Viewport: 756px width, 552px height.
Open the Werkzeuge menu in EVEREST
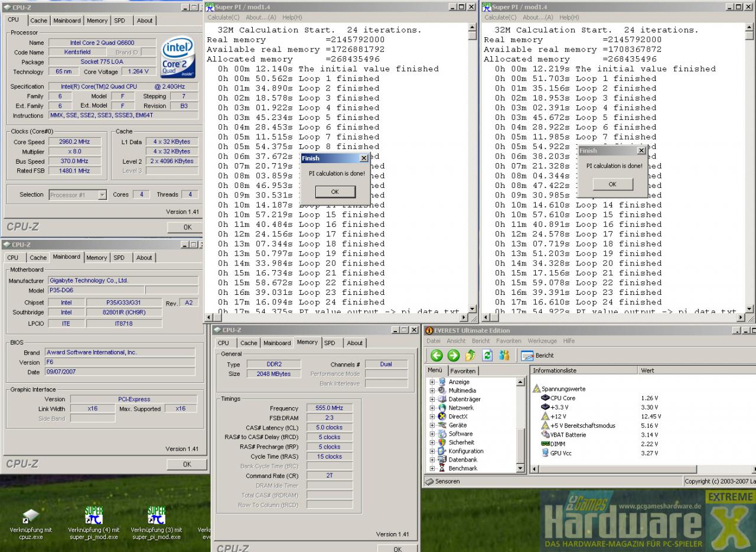tap(542, 341)
